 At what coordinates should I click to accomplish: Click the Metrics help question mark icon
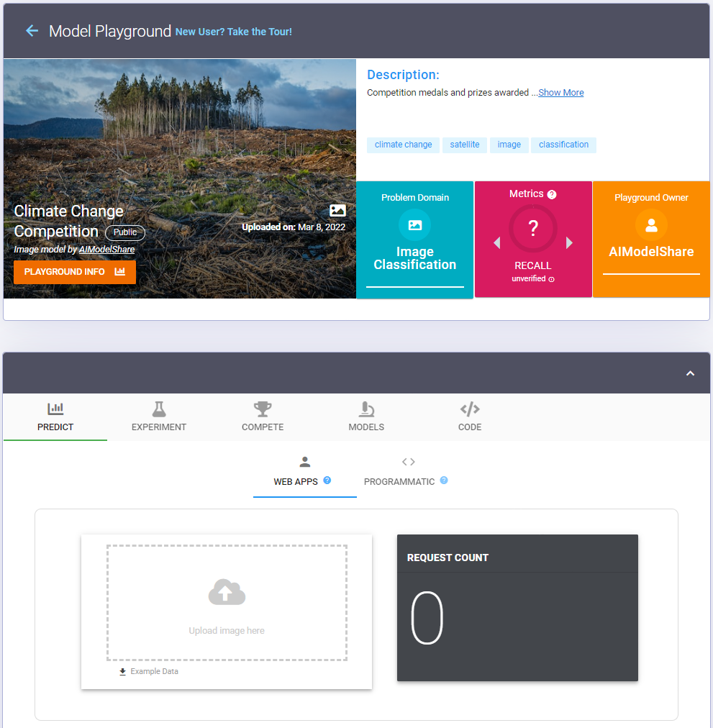(x=552, y=194)
